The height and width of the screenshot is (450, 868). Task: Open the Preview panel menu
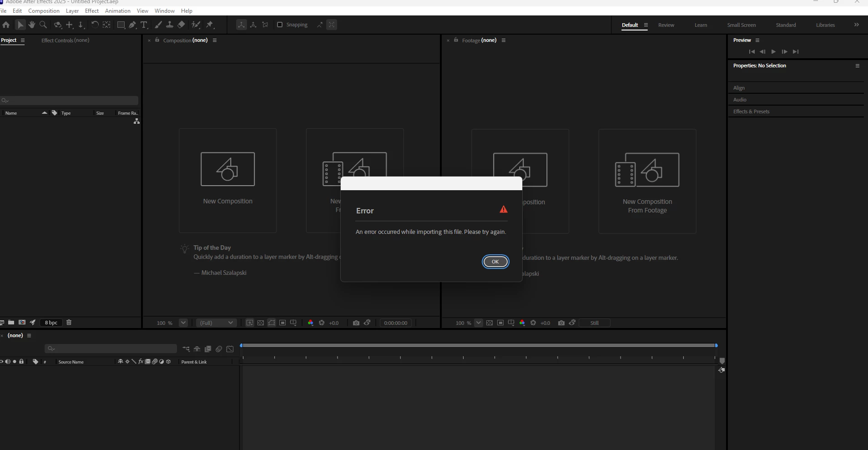point(757,40)
